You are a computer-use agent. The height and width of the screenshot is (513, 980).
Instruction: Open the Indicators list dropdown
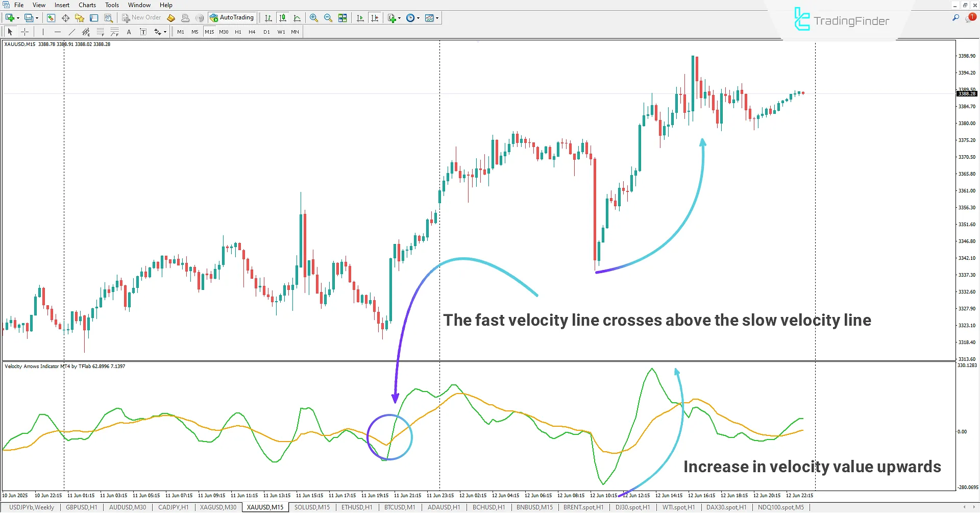[x=399, y=18]
